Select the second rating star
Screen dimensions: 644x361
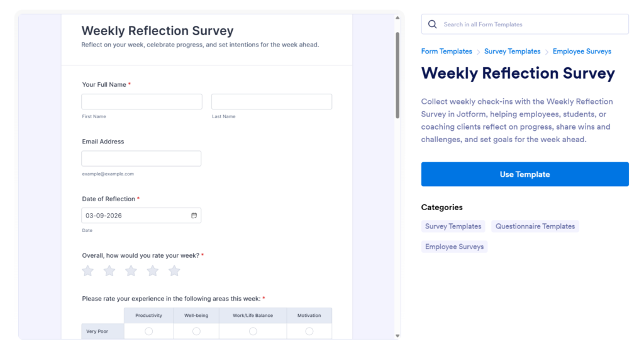(109, 271)
